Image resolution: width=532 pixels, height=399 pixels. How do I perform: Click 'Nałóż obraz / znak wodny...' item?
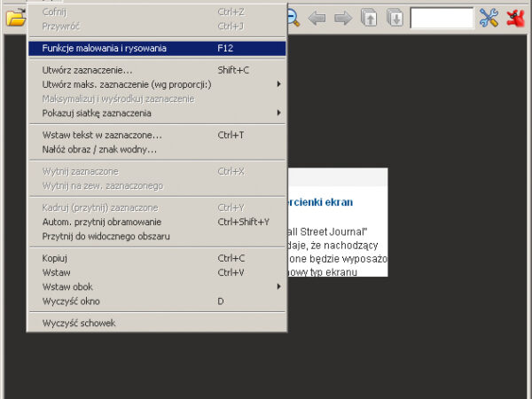(99, 149)
